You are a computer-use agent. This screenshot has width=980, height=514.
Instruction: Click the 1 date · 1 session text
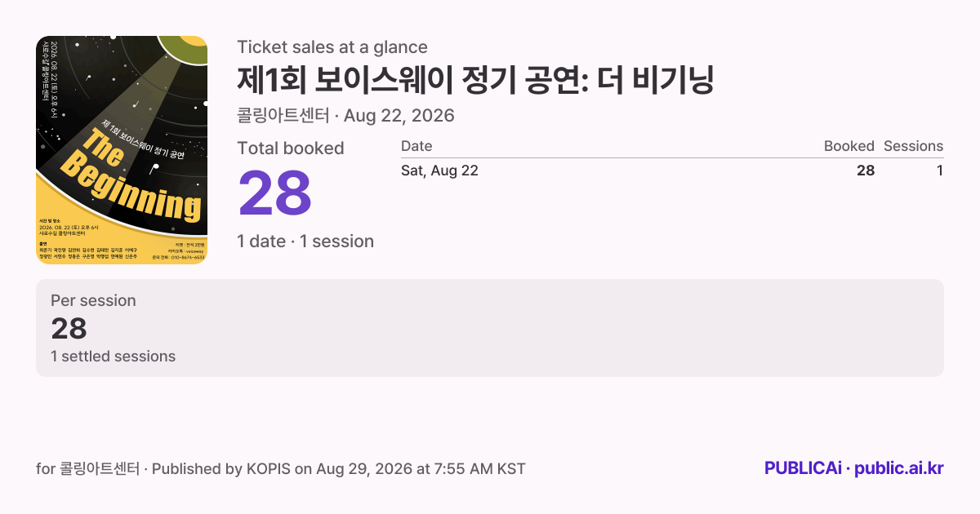tap(305, 241)
